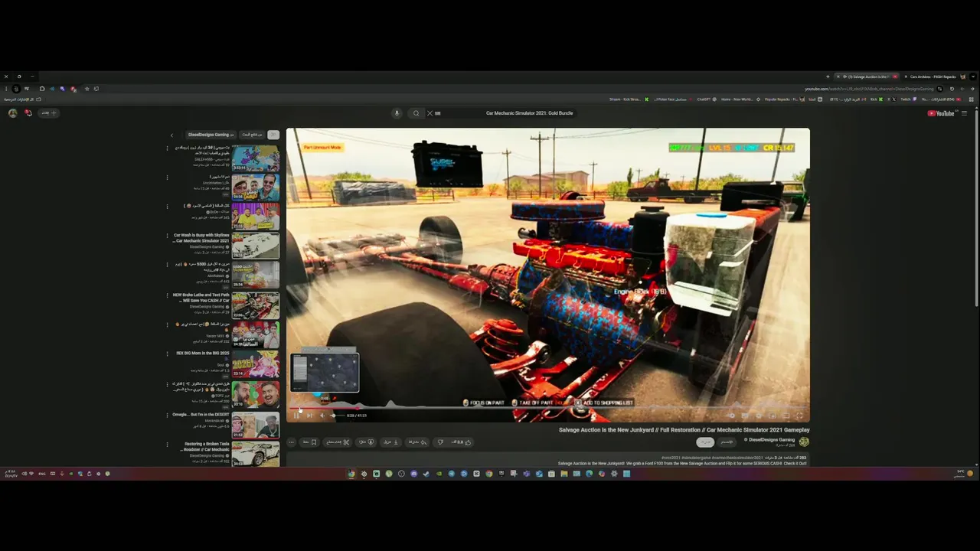This screenshot has width=980, height=551.
Task: Switch to the Salvage Auction browser tab
Action: click(x=865, y=77)
